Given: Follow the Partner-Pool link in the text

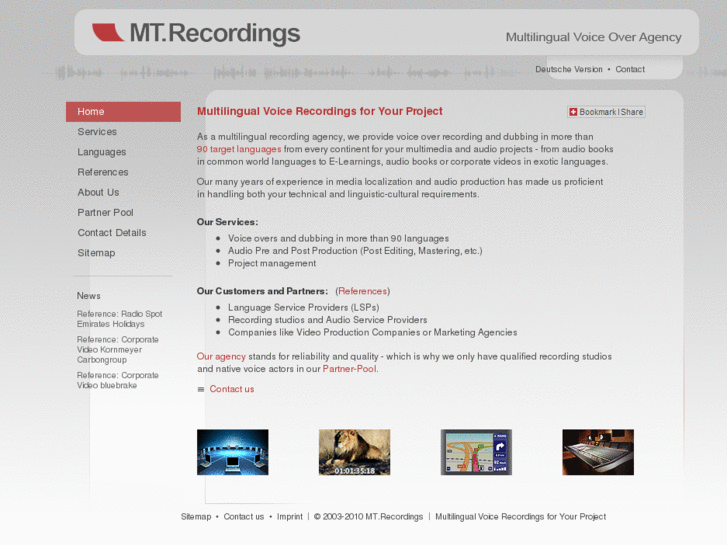Looking at the screenshot, I should 349,369.
